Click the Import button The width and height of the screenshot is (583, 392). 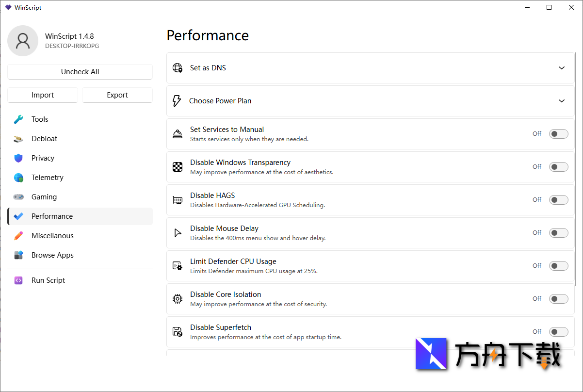click(43, 95)
